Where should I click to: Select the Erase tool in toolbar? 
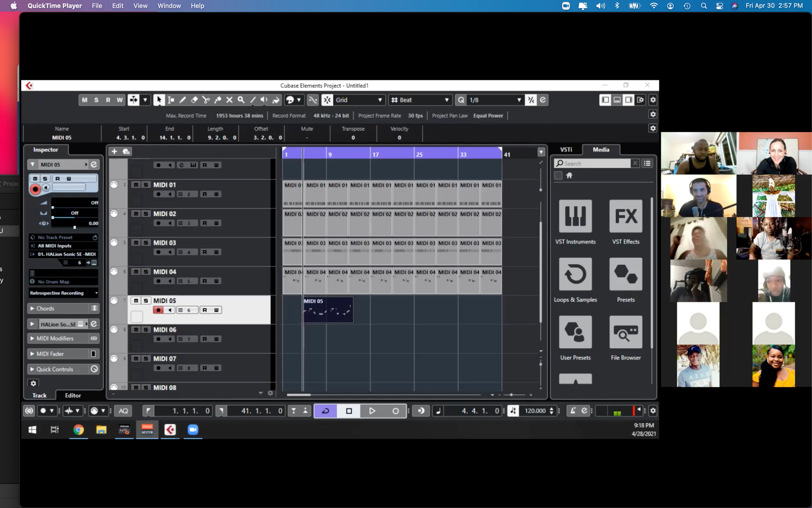pyautogui.click(x=194, y=100)
